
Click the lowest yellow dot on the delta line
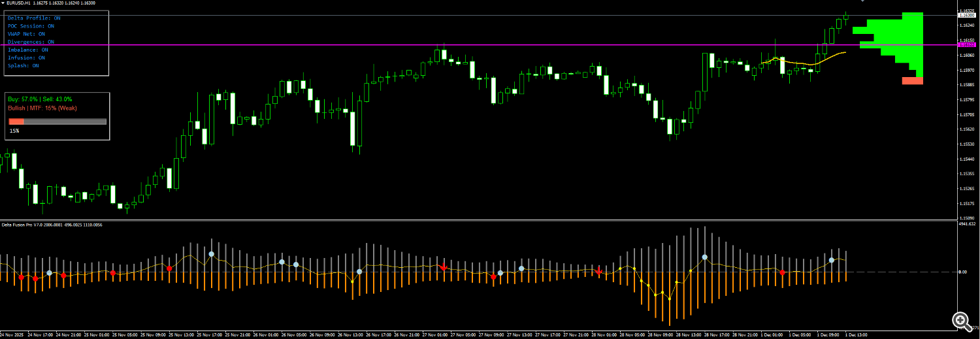tap(669, 300)
